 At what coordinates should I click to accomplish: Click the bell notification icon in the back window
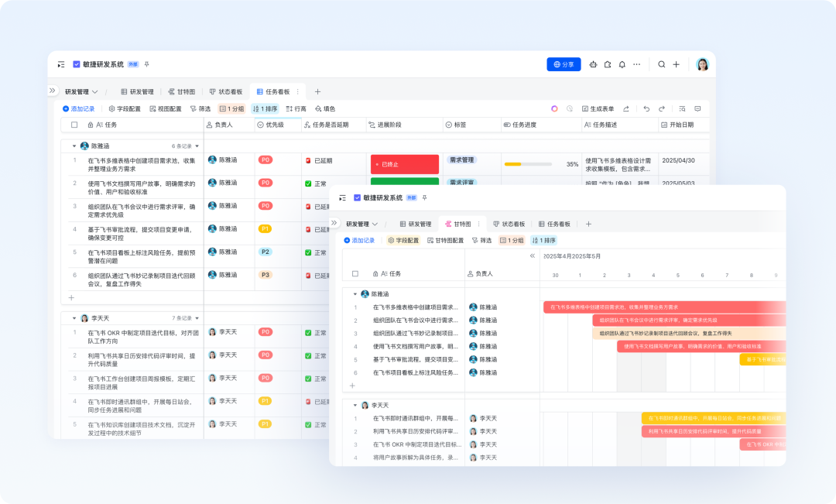[x=622, y=64]
